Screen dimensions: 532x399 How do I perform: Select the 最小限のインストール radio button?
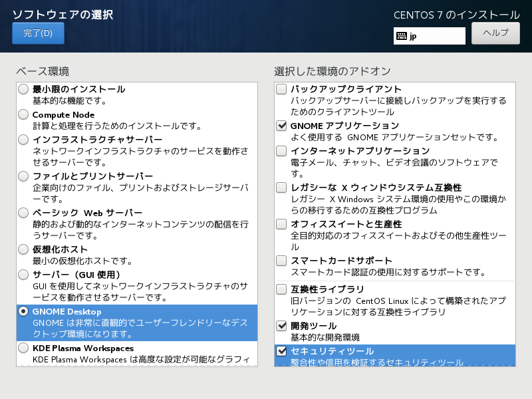click(23, 89)
